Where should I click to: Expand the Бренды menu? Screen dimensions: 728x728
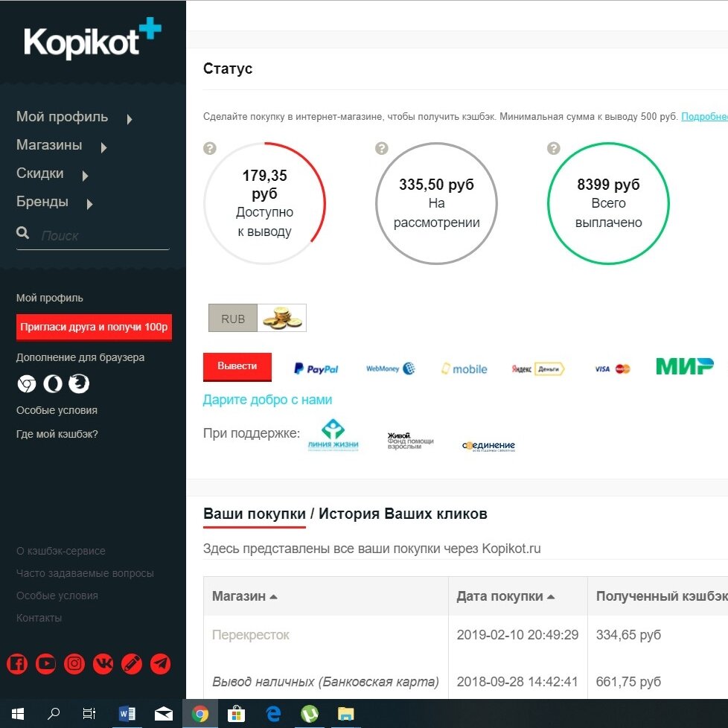pyautogui.click(x=42, y=201)
